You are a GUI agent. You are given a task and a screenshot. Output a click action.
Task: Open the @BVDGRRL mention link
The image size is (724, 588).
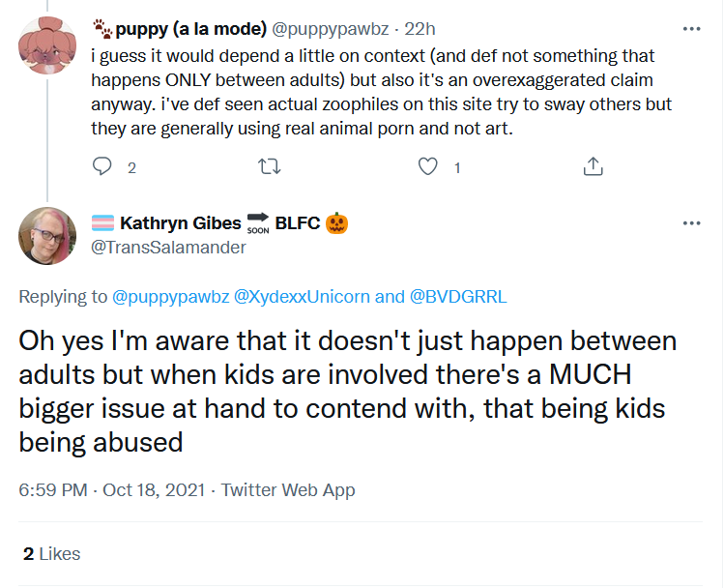click(x=458, y=297)
